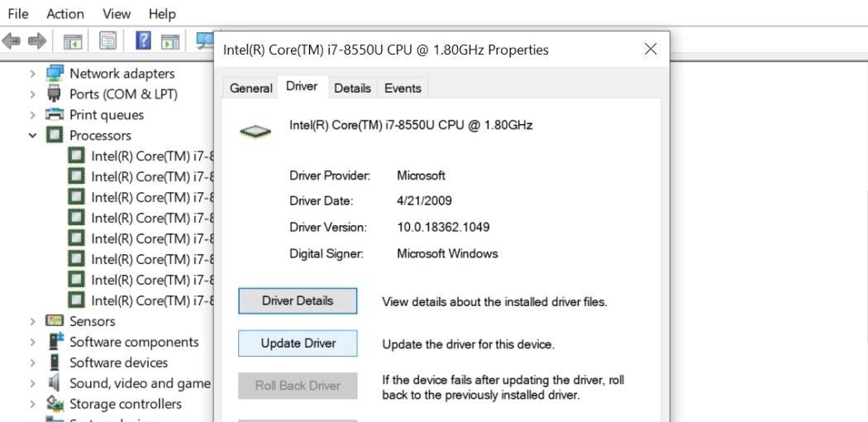This screenshot has height=422, width=868.
Task: Switch to the General tab
Action: point(250,88)
